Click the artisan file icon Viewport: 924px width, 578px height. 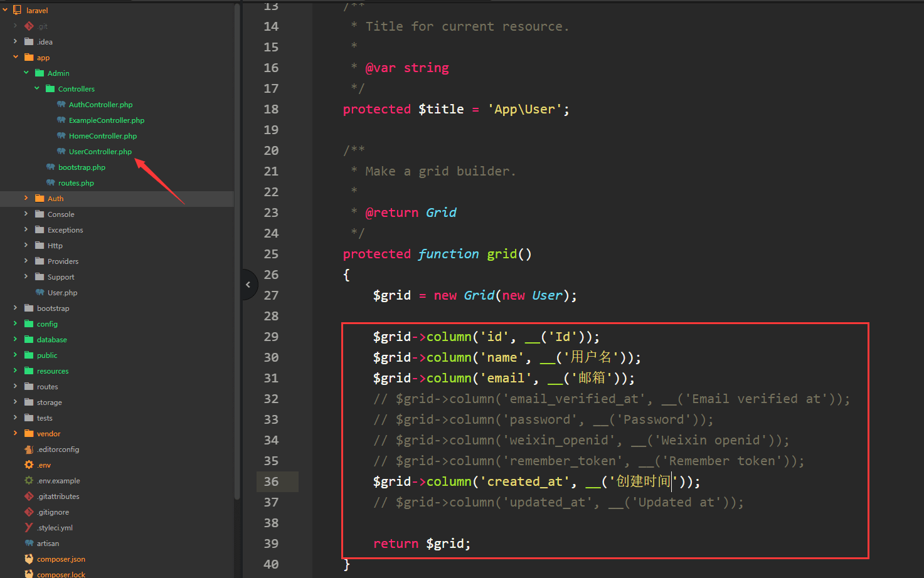point(29,544)
